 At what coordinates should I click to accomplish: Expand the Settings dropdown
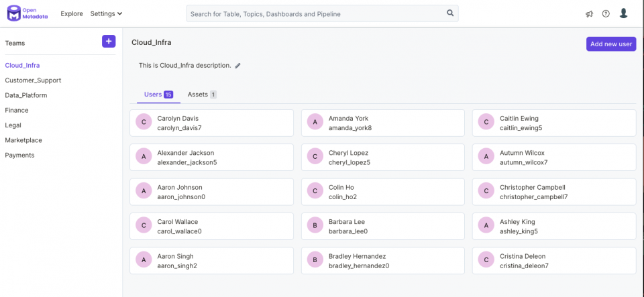point(107,13)
